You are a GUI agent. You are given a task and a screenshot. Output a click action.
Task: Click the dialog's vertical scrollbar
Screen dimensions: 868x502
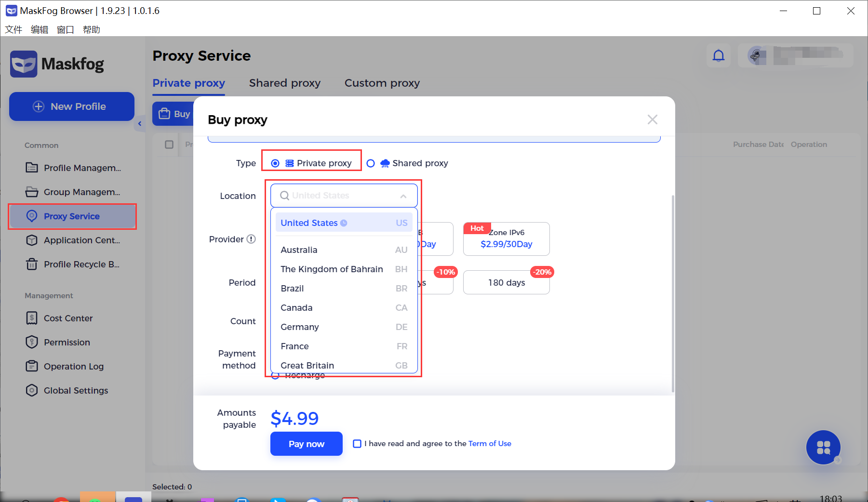673,293
